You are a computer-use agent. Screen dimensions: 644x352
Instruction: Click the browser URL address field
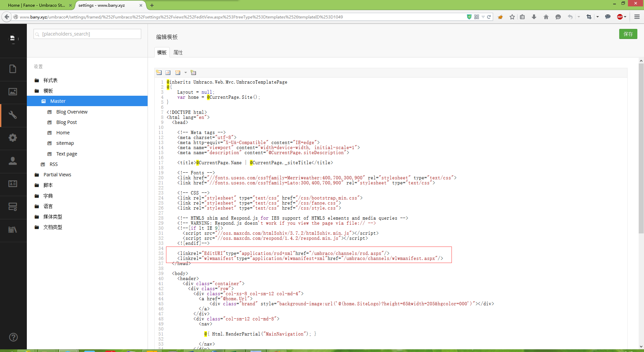coord(241,17)
